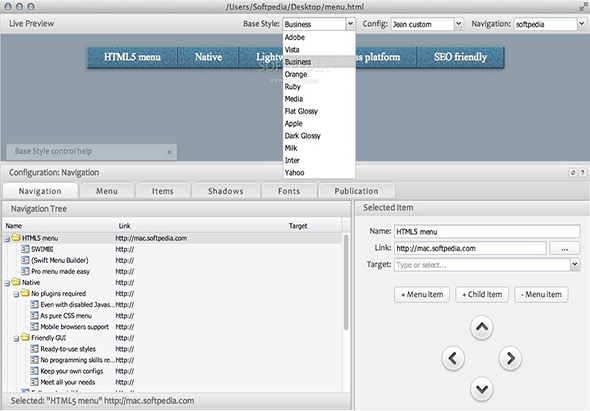Select highlighted Business style in list
The height and width of the screenshot is (411, 590).
click(319, 62)
